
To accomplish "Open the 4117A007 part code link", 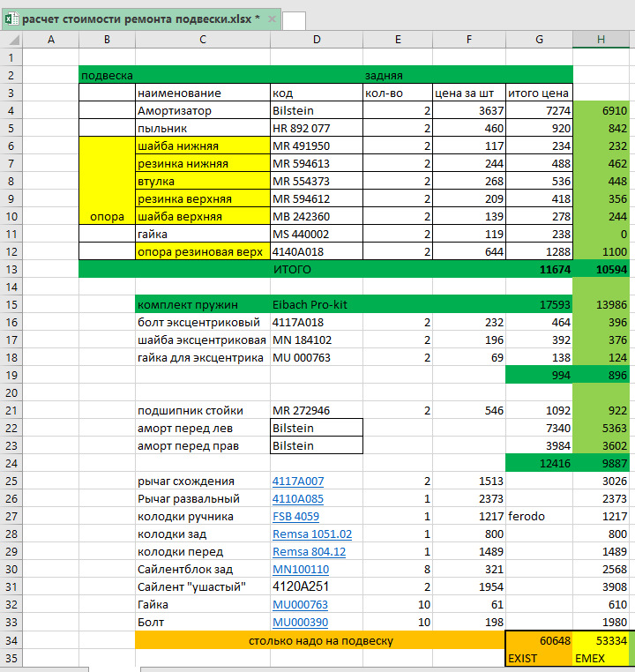I will click(x=298, y=482).
